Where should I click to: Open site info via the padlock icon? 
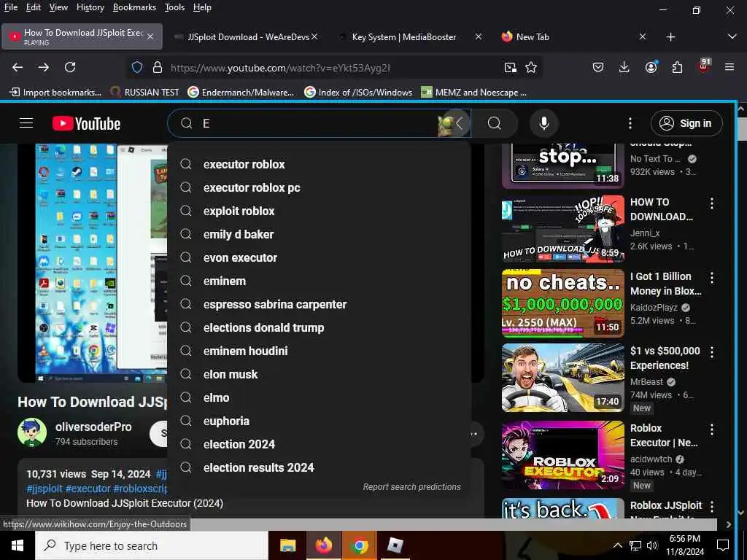158,68
